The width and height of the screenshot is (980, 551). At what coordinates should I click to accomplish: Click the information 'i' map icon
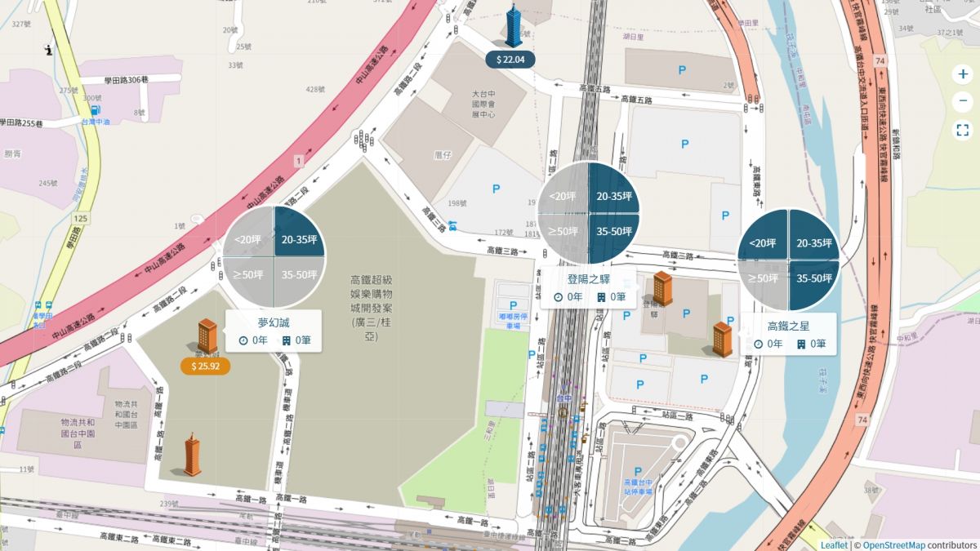click(50, 50)
